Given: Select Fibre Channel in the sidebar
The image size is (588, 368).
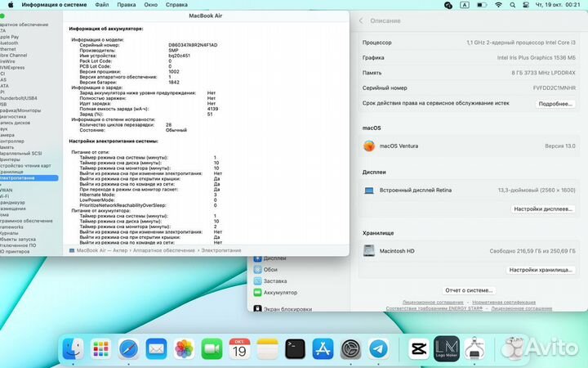Looking at the screenshot, I should click(x=14, y=56).
